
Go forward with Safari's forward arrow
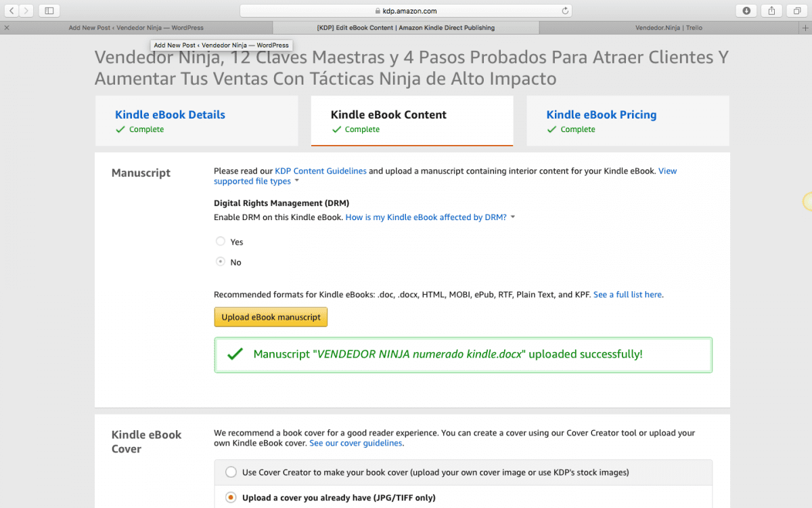coord(26,11)
